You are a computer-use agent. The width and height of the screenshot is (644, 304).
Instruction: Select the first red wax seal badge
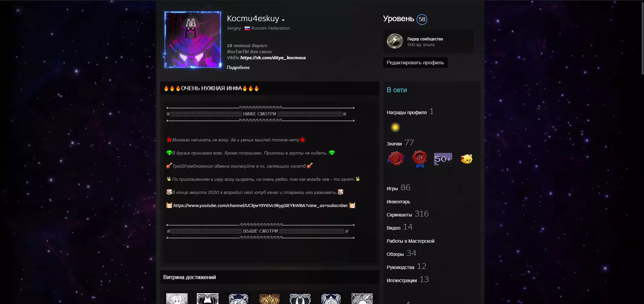(396, 159)
